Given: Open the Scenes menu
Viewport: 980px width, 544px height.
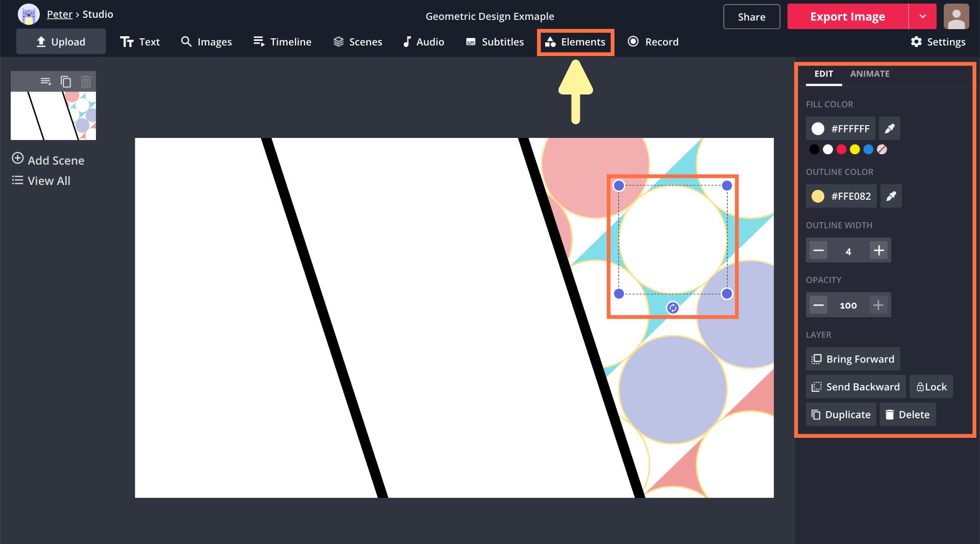Looking at the screenshot, I should pos(357,42).
